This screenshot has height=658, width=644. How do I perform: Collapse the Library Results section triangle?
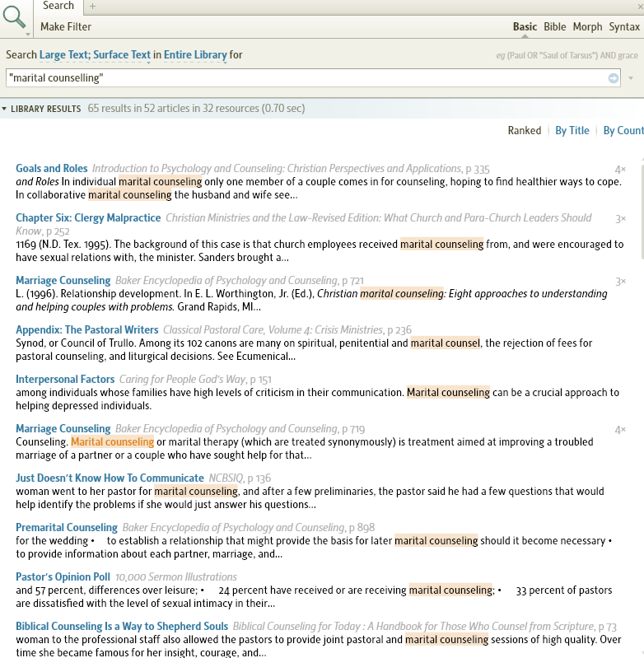(x=4, y=109)
